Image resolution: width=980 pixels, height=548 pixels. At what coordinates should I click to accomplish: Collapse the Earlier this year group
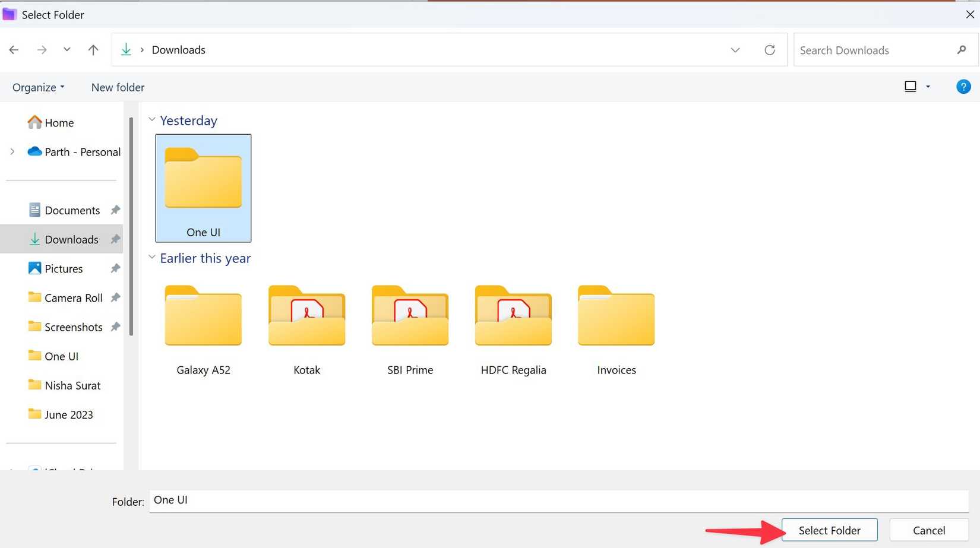pyautogui.click(x=152, y=258)
